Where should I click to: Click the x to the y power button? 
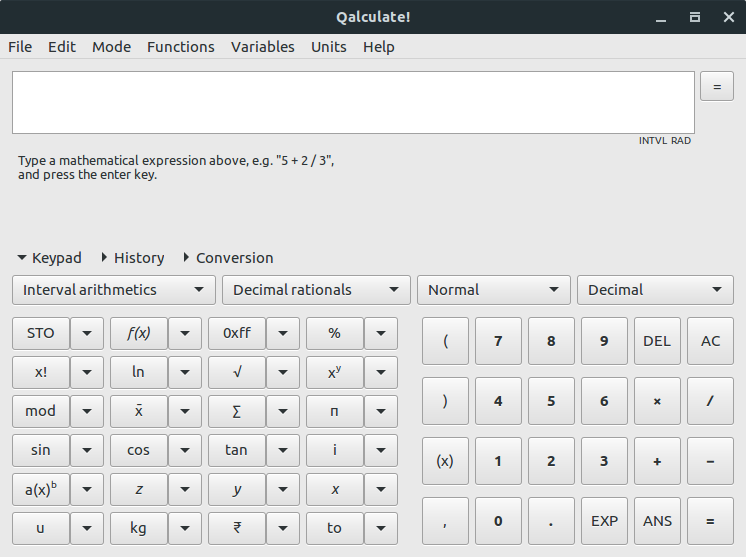(x=335, y=372)
